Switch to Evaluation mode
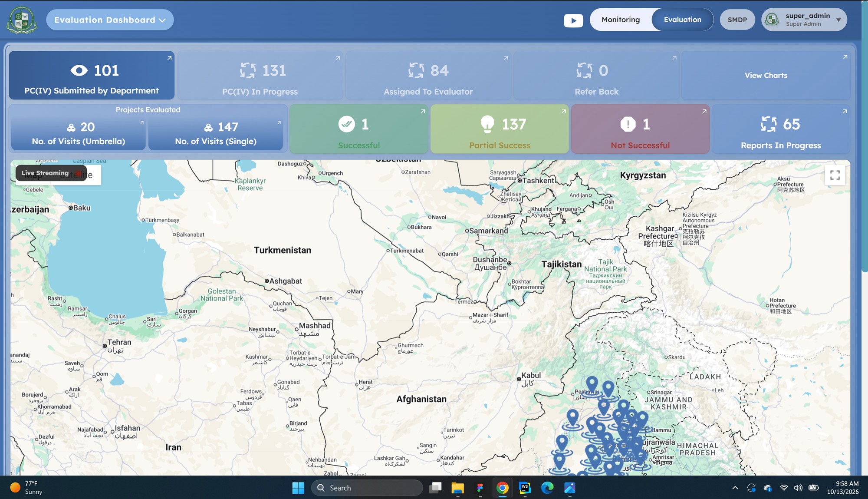The height and width of the screenshot is (499, 868). coord(682,20)
